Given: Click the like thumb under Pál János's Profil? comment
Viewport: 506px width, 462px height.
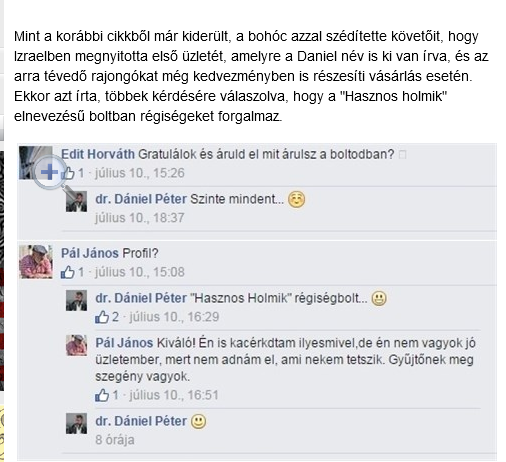Looking at the screenshot, I should (68, 272).
